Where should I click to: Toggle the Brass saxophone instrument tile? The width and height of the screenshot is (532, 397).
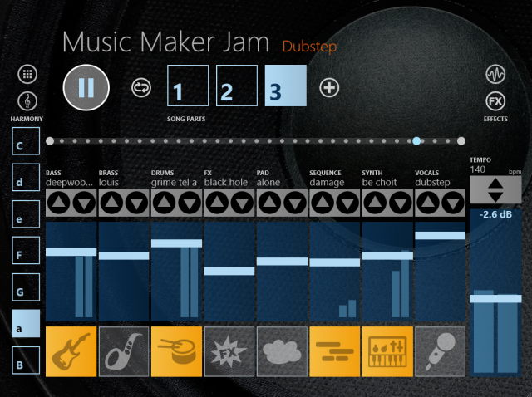coord(124,351)
